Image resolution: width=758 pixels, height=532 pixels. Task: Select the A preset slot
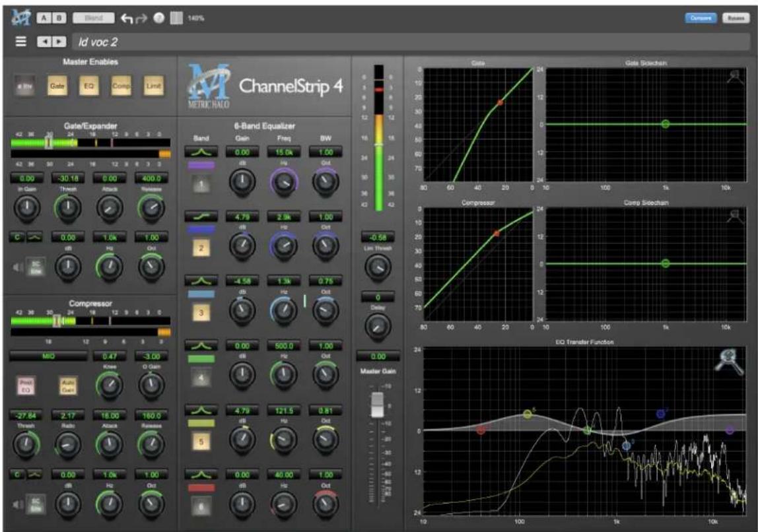point(44,18)
